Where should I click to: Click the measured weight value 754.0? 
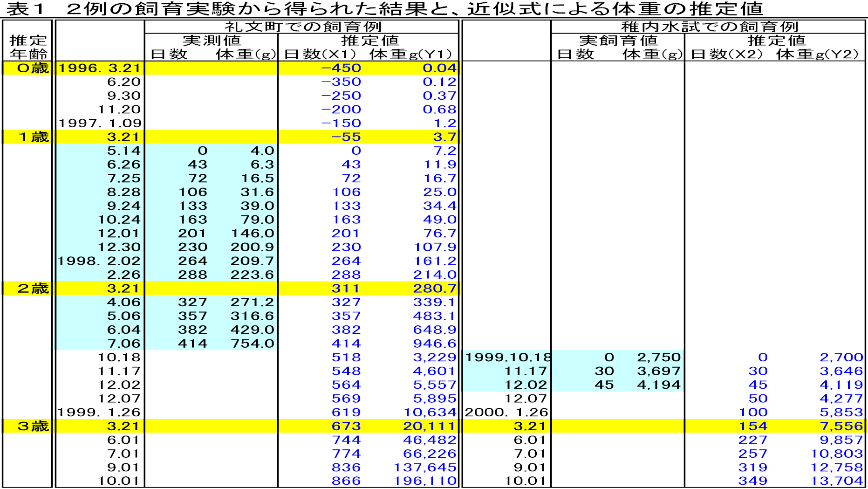click(252, 344)
